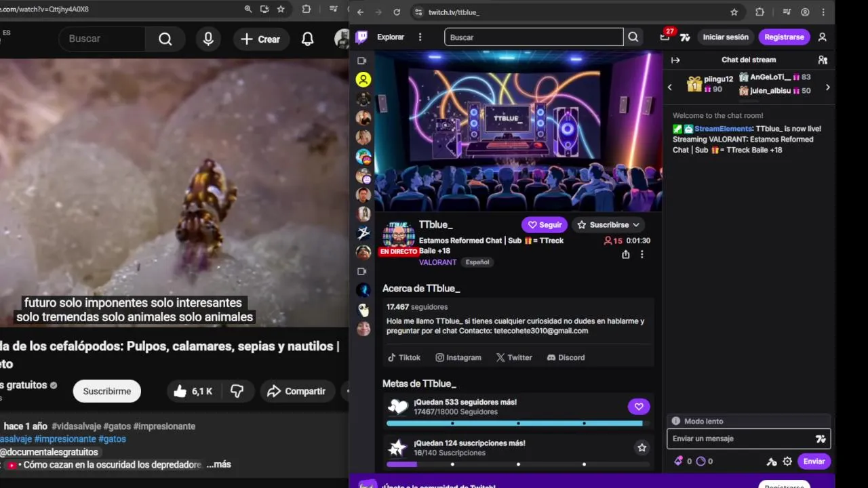Open TTblue_ Instagram link
Screen dimensions: 868x488
(x=458, y=357)
